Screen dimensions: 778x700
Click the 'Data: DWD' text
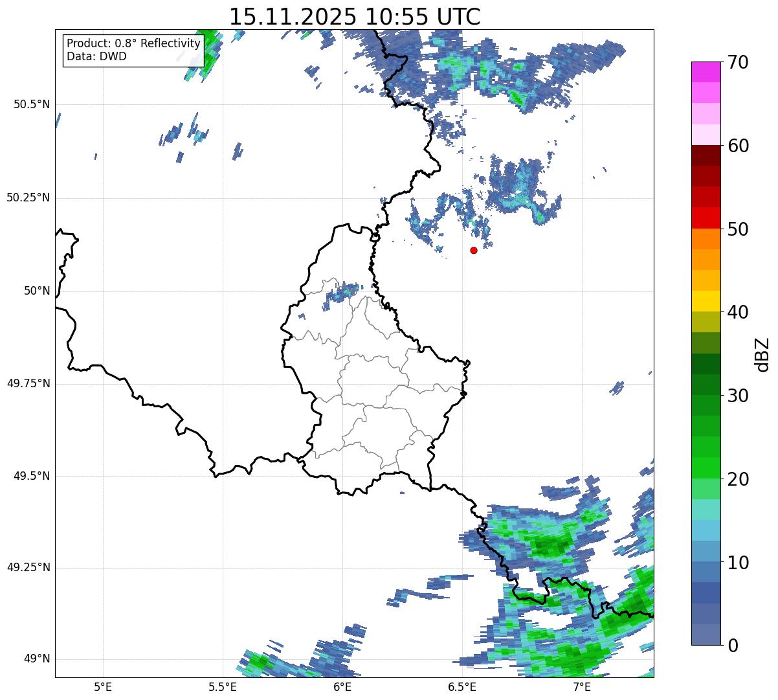pyautogui.click(x=96, y=56)
